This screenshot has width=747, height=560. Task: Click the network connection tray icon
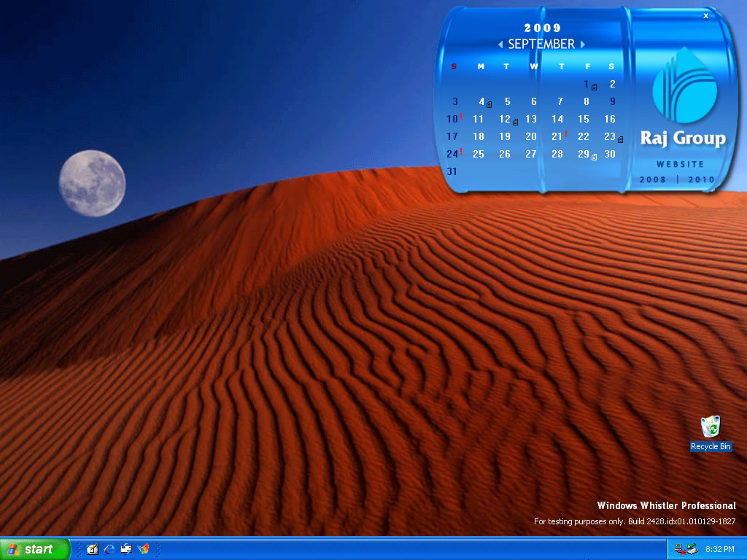678,549
